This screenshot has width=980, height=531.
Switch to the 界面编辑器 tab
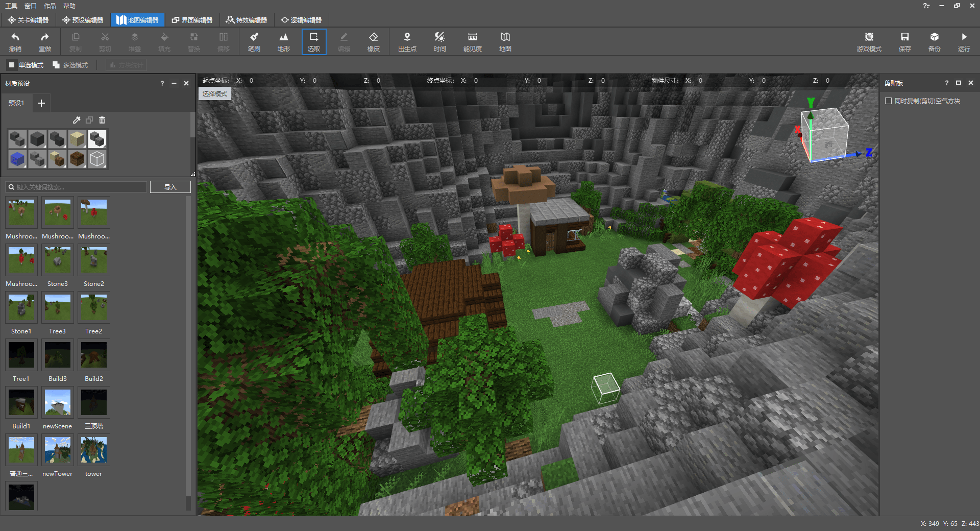point(192,20)
